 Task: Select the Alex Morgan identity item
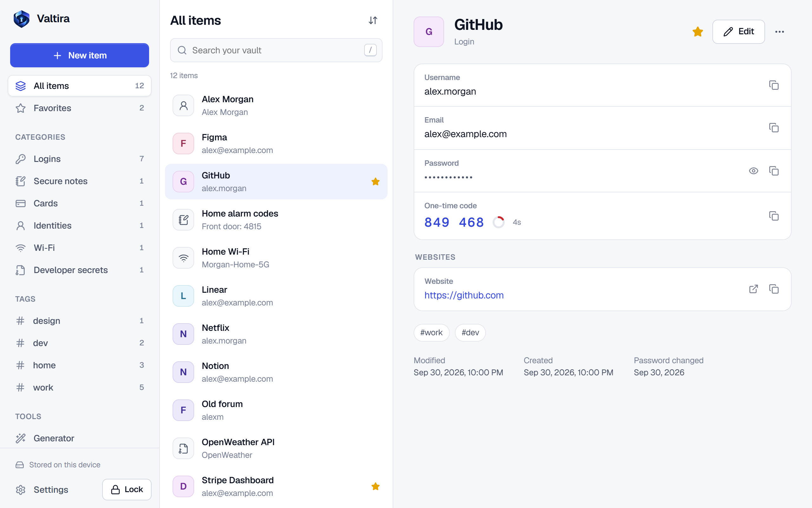pos(276,105)
